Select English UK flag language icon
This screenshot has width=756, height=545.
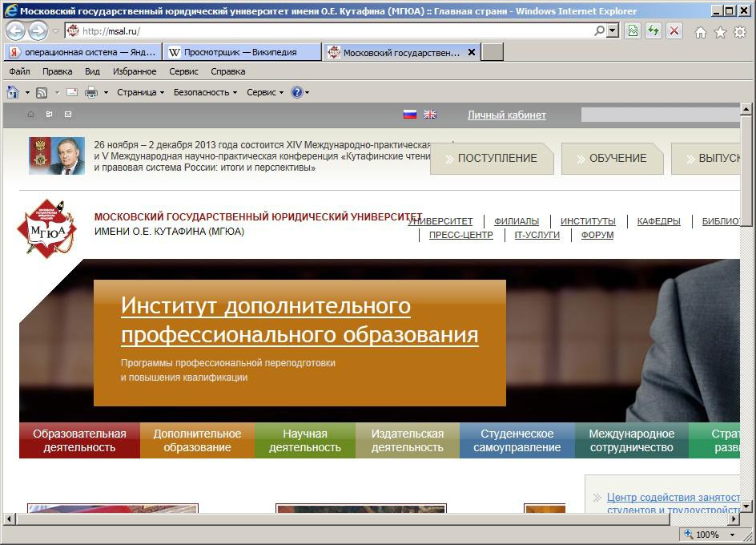tap(430, 115)
